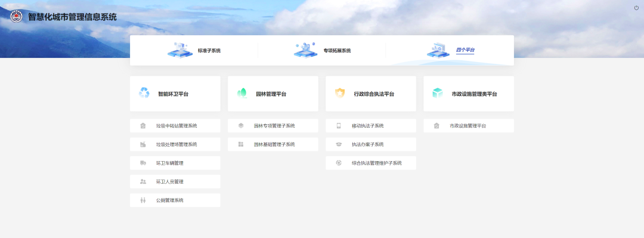Image resolution: width=644 pixels, height=238 pixels.
Task: Click the 移动执法子系统 phone icon
Action: (339, 126)
